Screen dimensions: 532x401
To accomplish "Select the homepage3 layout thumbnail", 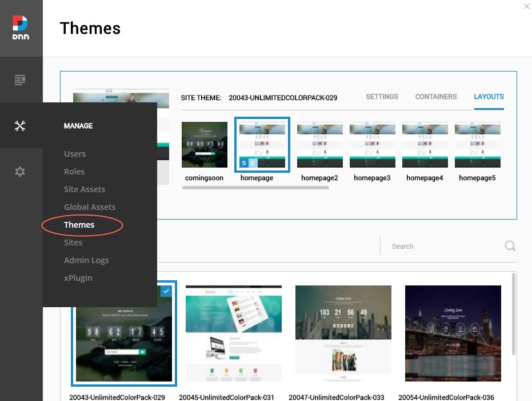I will 372,145.
